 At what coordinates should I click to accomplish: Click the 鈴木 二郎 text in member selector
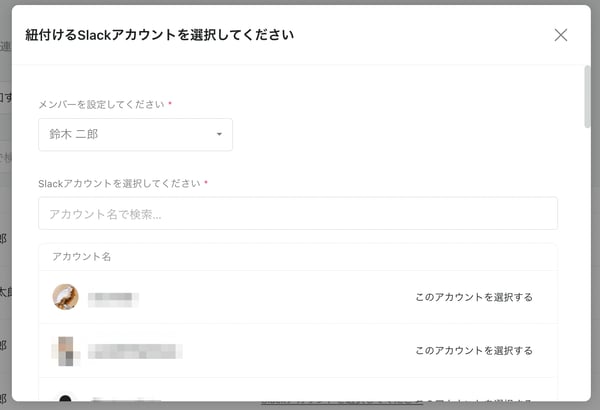[x=74, y=134]
